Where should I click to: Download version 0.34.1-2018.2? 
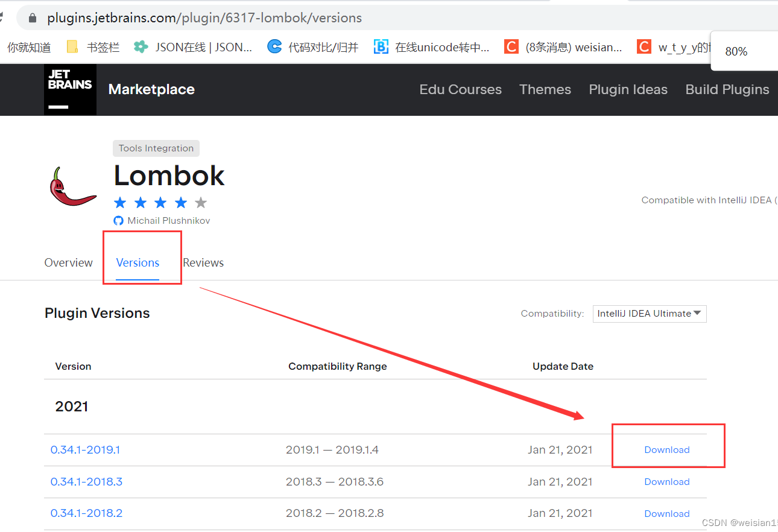point(667,514)
